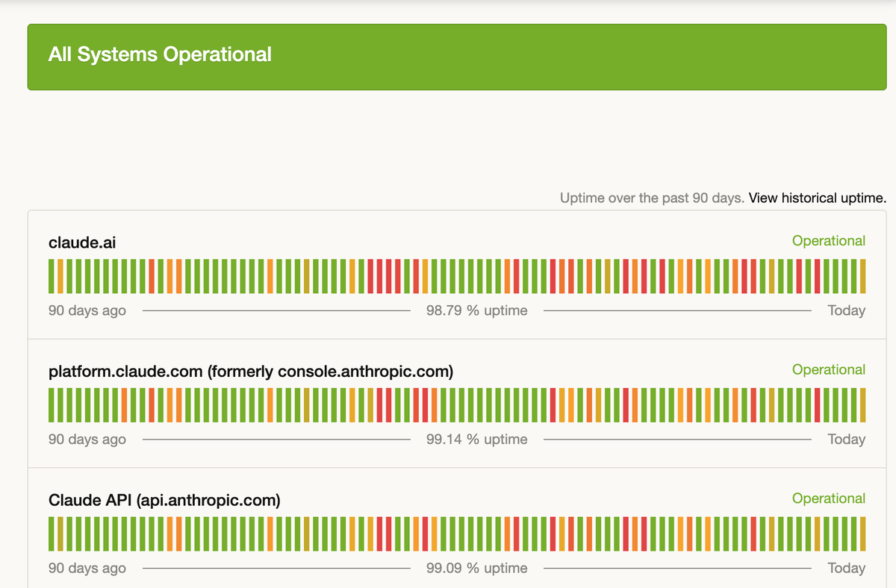Select the platform.claude.com component title
Viewport: 896px width, 588px height.
click(250, 372)
